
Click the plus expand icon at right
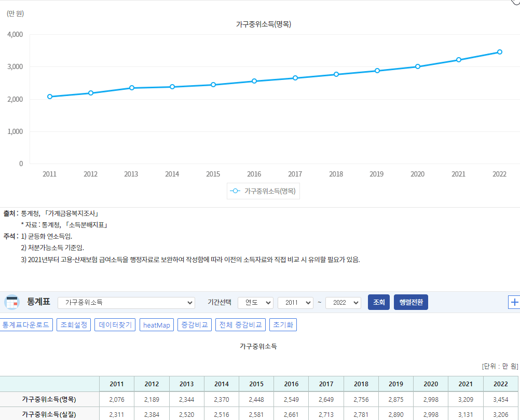514,302
